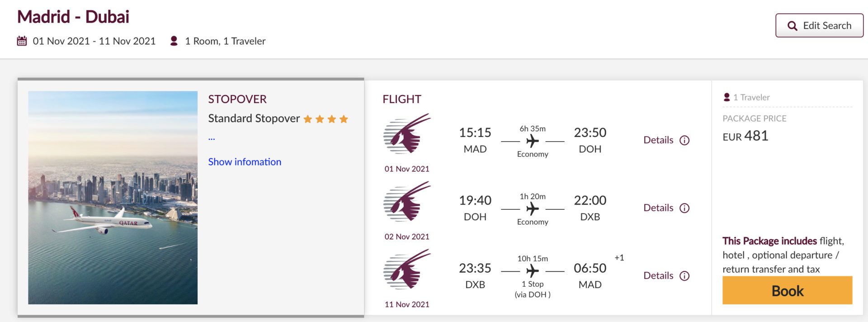Book the EUR 481 package

(x=787, y=290)
